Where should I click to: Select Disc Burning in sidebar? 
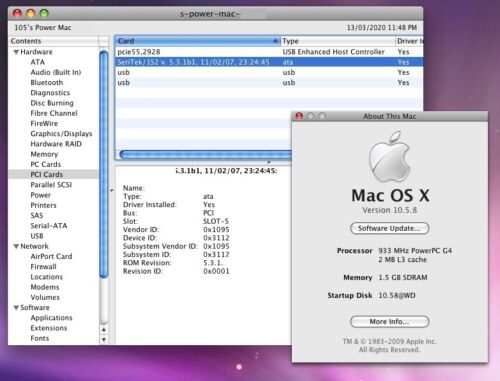pyautogui.click(x=52, y=103)
